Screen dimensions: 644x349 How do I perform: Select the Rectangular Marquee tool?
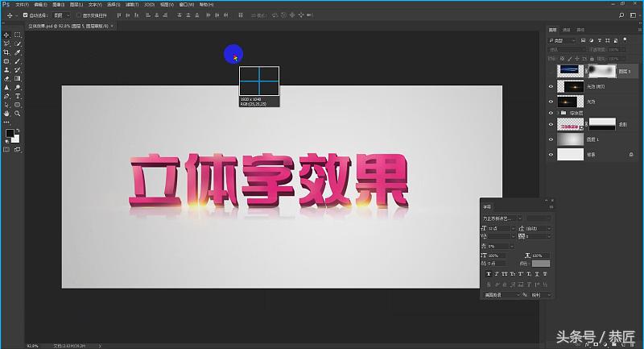click(17, 35)
